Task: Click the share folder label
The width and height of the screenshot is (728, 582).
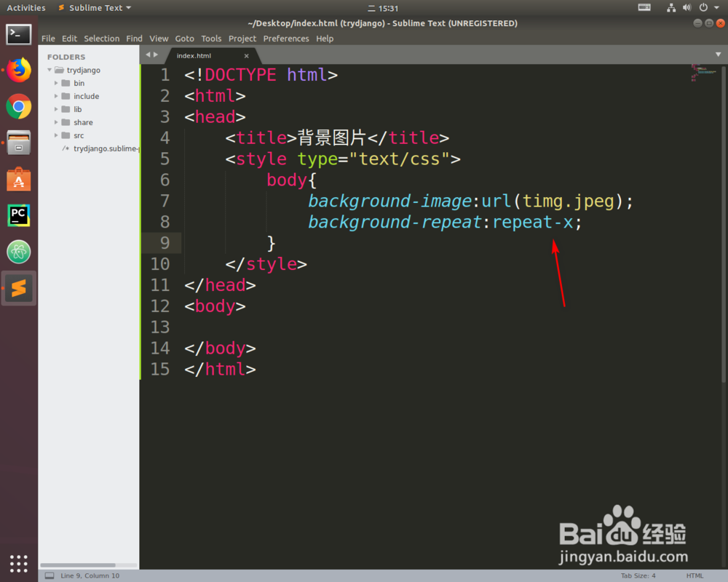Action: (83, 122)
